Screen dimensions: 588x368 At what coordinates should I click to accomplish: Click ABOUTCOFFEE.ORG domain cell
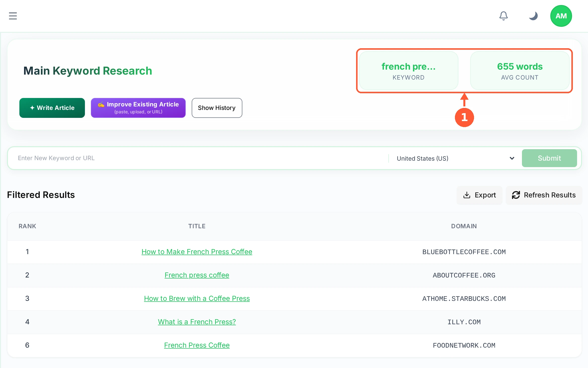coord(464,275)
